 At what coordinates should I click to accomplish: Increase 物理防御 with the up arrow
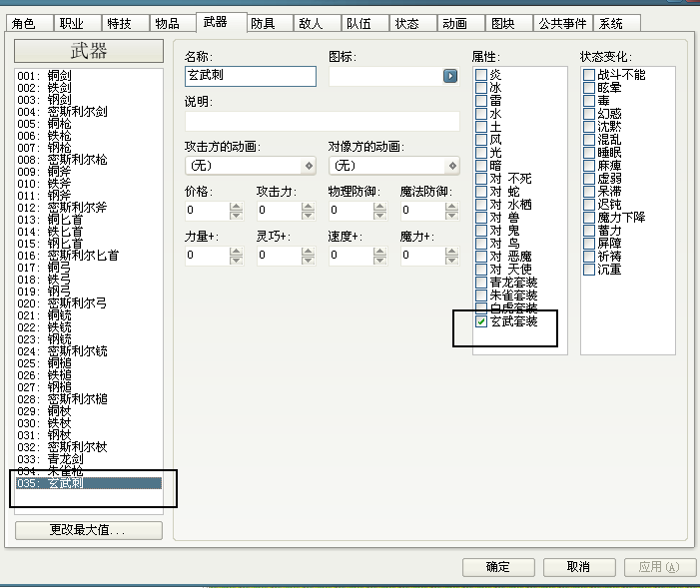point(379,207)
